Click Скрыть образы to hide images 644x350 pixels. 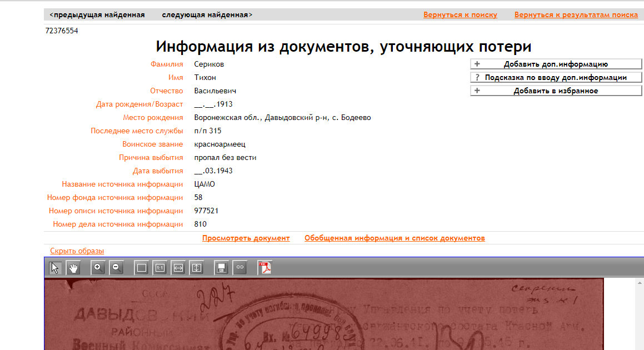(77, 251)
